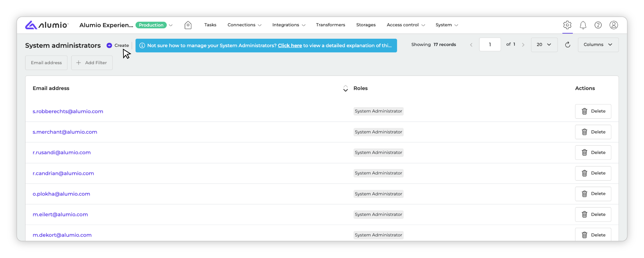Click the Alumio logo
Image resolution: width=644 pixels, height=258 pixels.
click(47, 25)
